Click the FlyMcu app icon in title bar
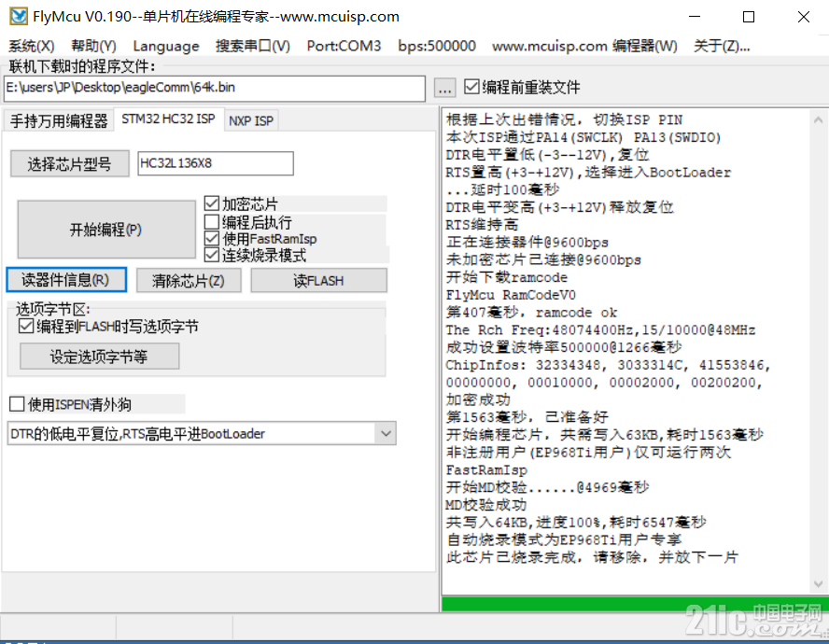 coord(19,17)
